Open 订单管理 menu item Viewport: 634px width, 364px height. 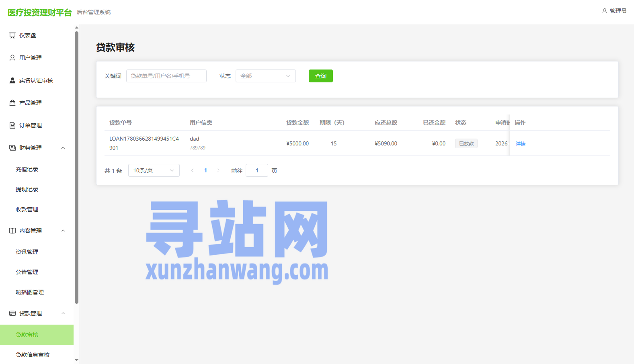[37, 125]
